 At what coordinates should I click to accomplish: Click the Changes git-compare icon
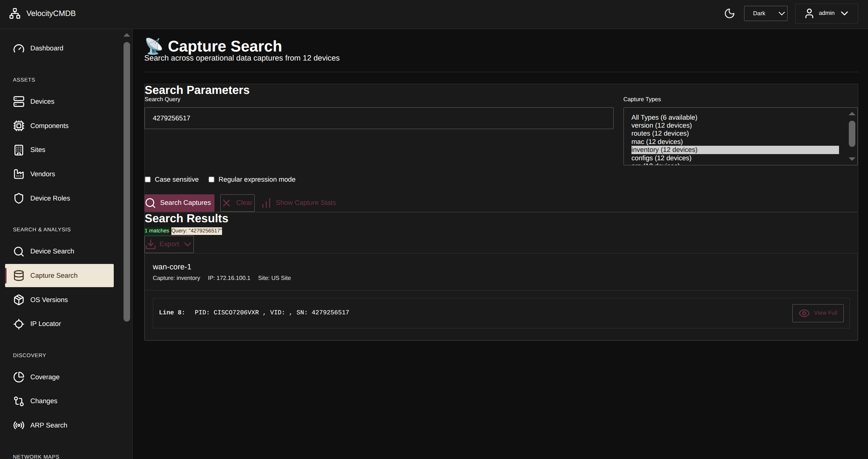[x=19, y=401]
